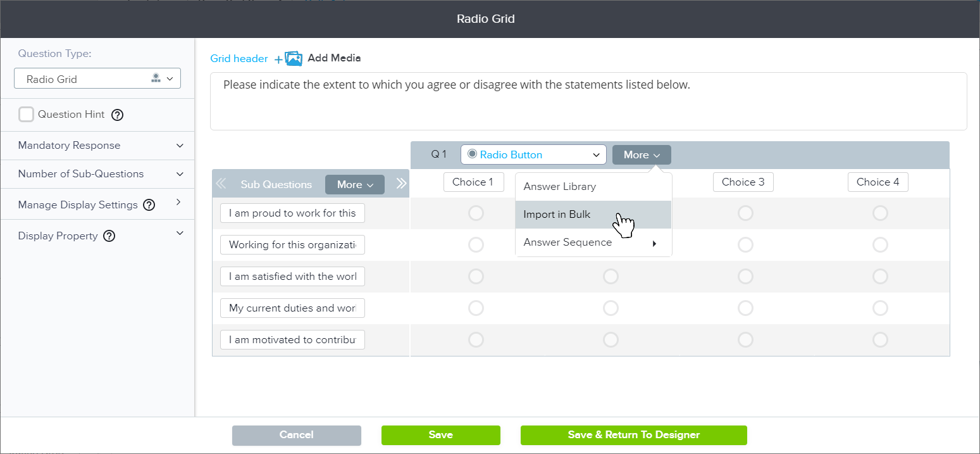Expand the Mandatory Response section
The width and height of the screenshot is (980, 454).
(180, 146)
